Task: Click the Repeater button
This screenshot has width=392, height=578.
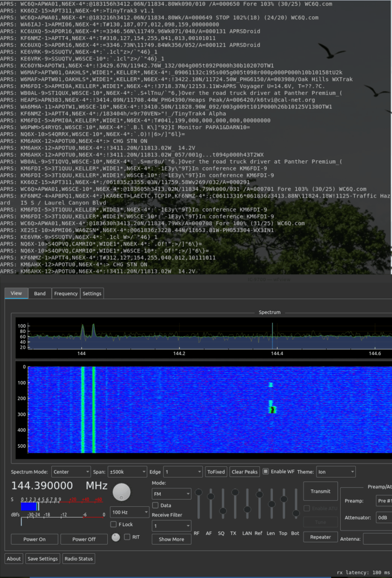Action: tap(320, 537)
